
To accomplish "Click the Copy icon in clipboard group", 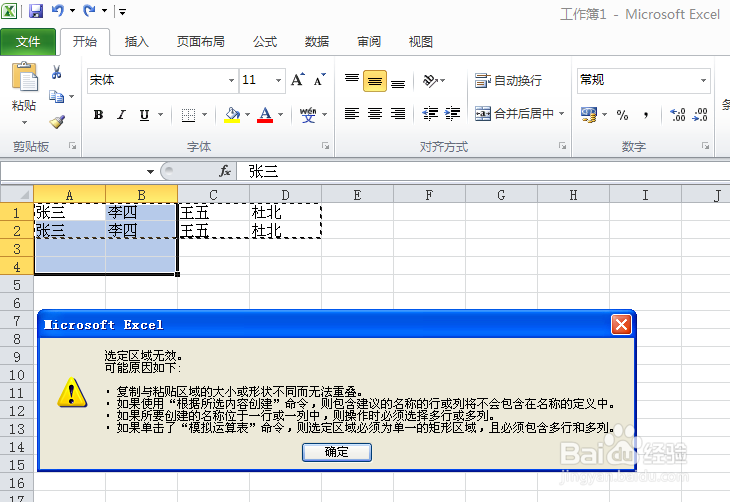I will click(57, 96).
